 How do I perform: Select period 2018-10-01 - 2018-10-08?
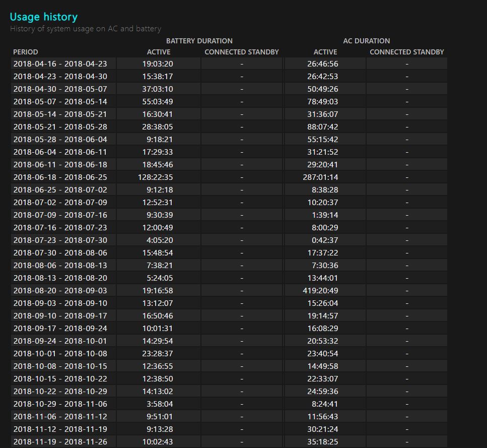tap(60, 354)
